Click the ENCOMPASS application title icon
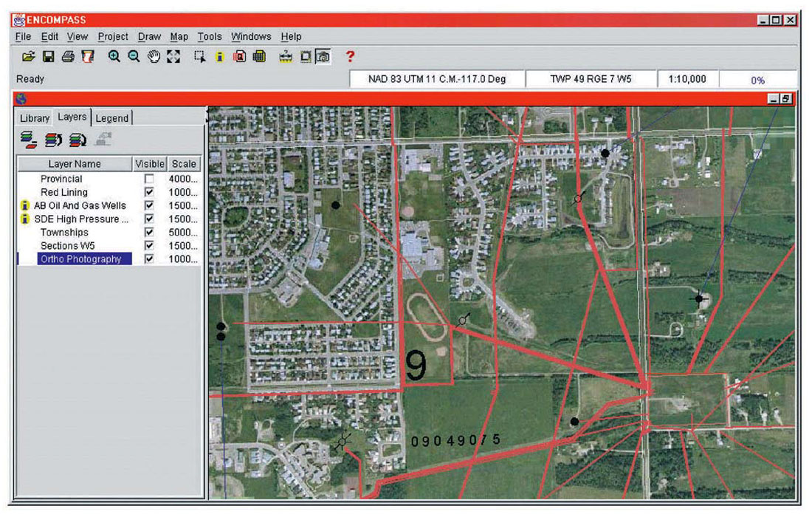This screenshot has width=812, height=517. point(18,20)
